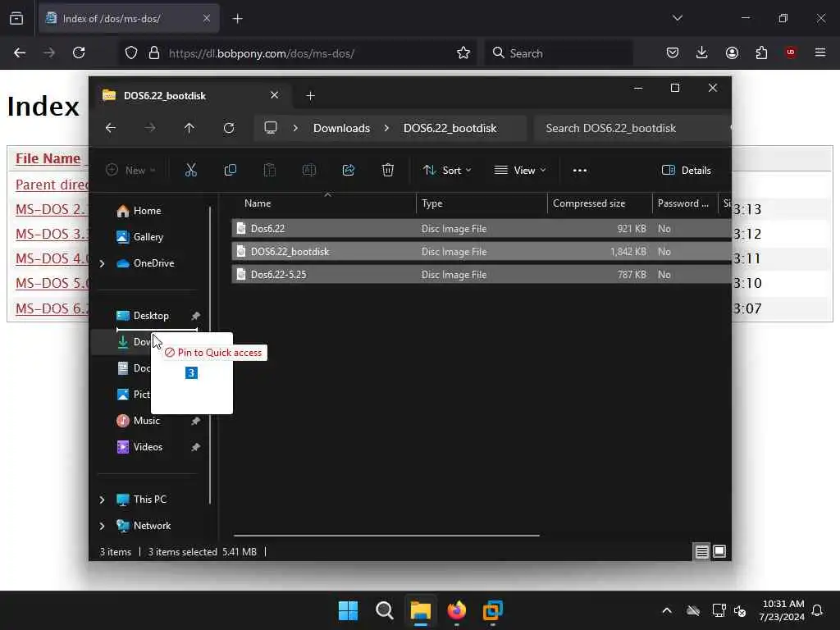Screen dimensions: 840x630
Task: Expand the Network tree node
Action: [x=103, y=526]
